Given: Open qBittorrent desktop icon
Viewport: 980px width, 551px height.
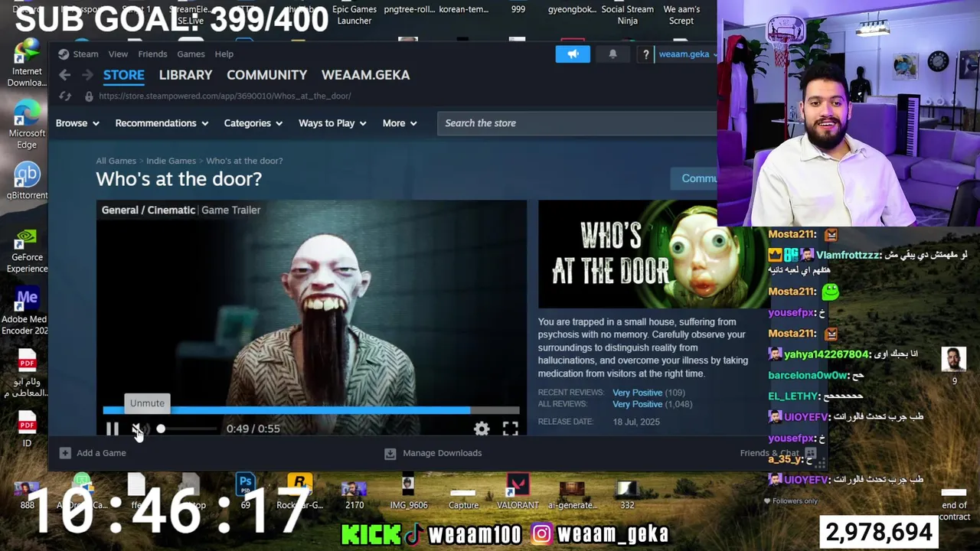Looking at the screenshot, I should tap(27, 181).
